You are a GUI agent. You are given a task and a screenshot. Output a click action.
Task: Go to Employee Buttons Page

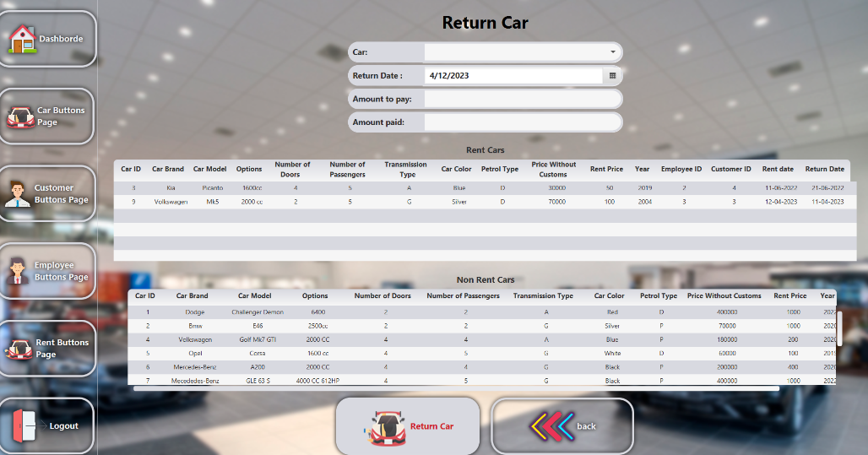pyautogui.click(x=61, y=271)
